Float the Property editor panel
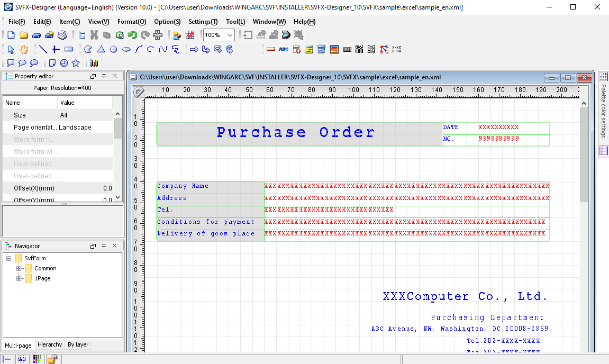Viewport: 609px width, 364px height. pyautogui.click(x=93, y=76)
